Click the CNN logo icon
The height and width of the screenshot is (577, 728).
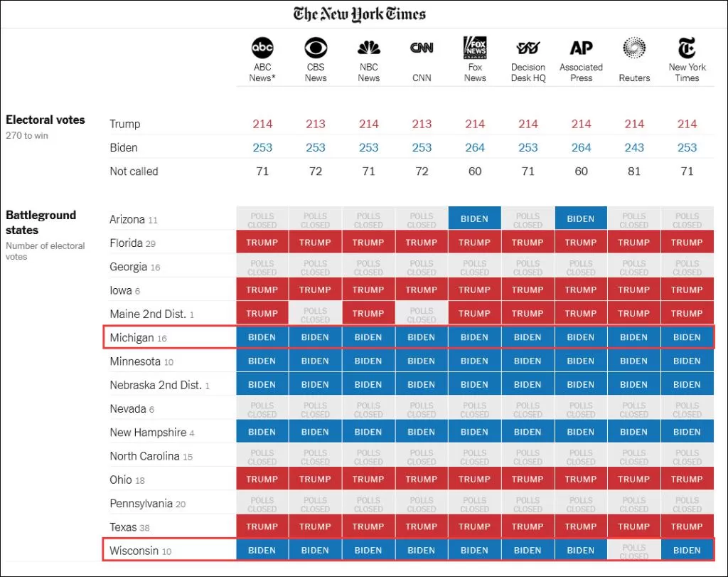[422, 48]
